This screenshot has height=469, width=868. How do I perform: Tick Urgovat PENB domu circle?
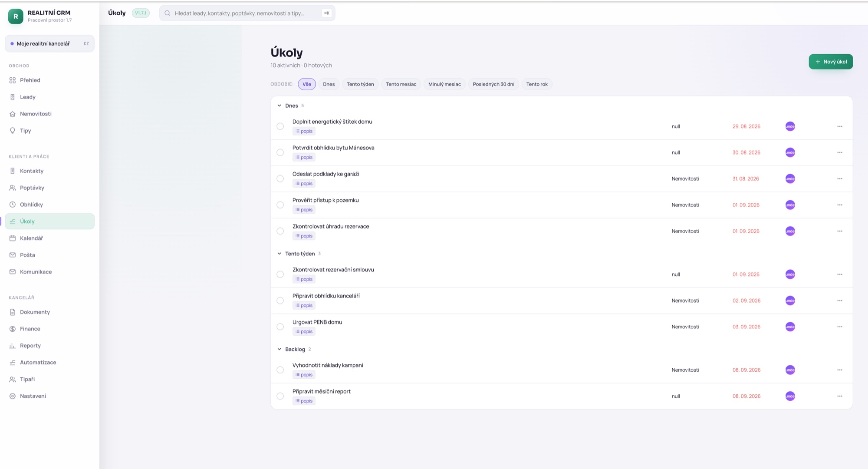click(x=280, y=327)
